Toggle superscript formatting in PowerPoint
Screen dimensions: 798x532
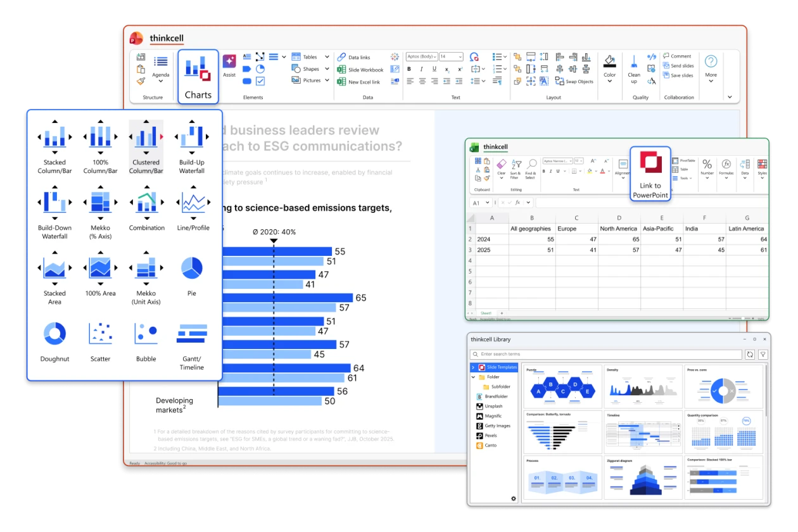460,69
